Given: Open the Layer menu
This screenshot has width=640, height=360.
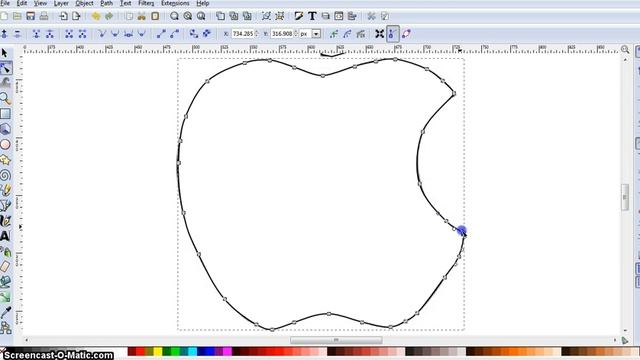Looking at the screenshot, I should pyautogui.click(x=61, y=3).
